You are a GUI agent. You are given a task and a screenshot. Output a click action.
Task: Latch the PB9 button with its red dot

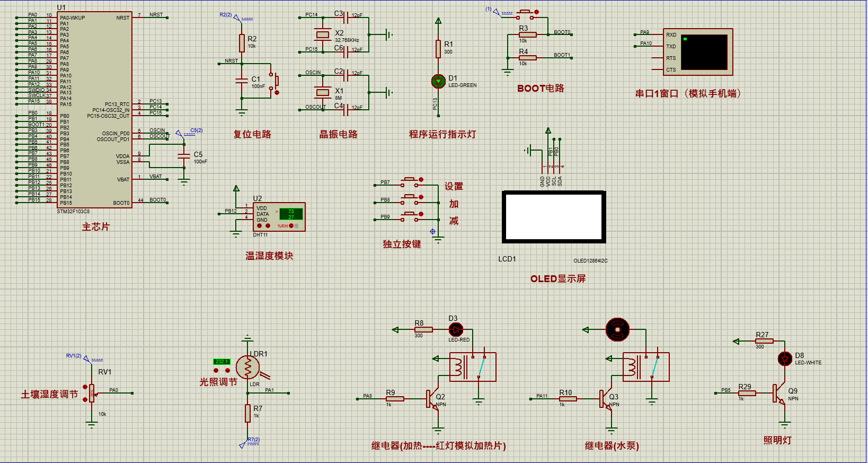(421, 214)
